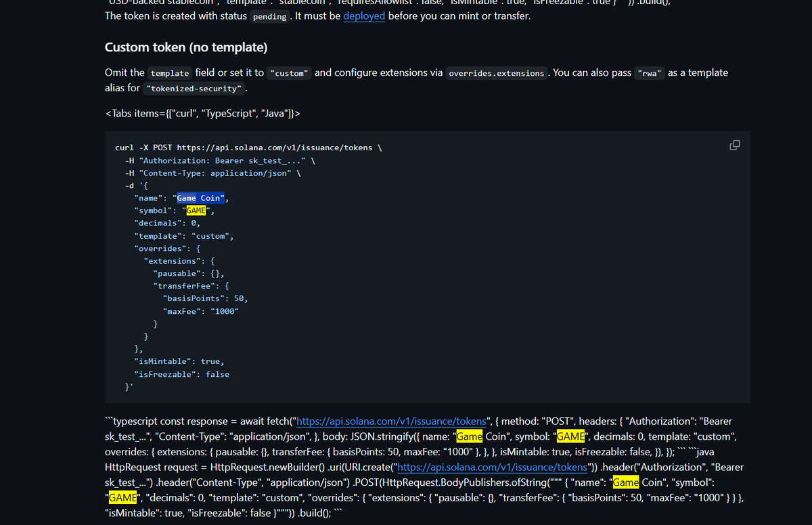Click the "overrides.extensions" inline code
The width and height of the screenshot is (812, 525).
[497, 73]
